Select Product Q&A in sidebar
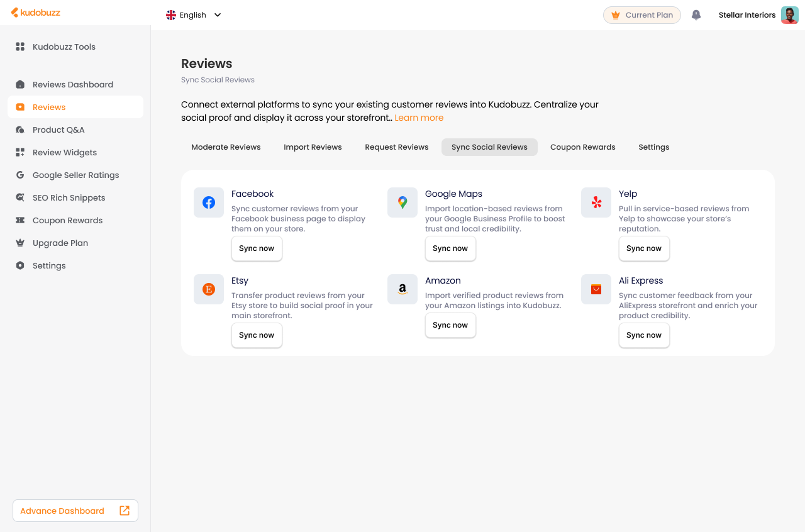Screen dimensions: 805x532 [x=75, y=130]
